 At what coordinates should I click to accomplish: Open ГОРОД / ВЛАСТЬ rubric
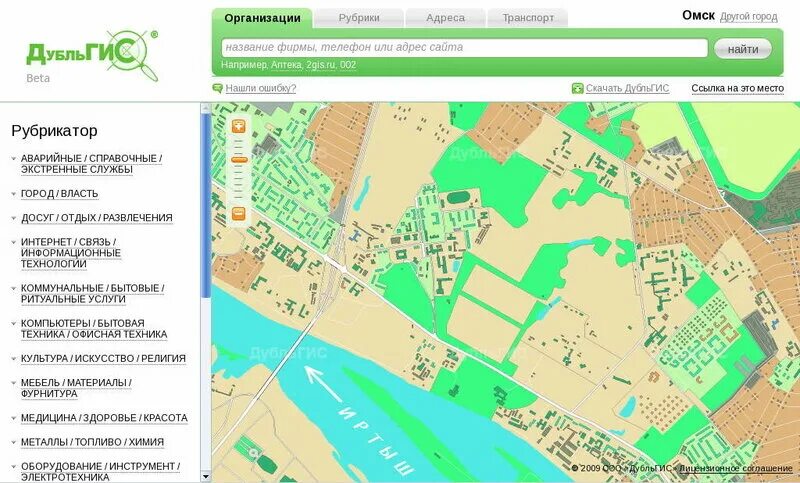[59, 194]
